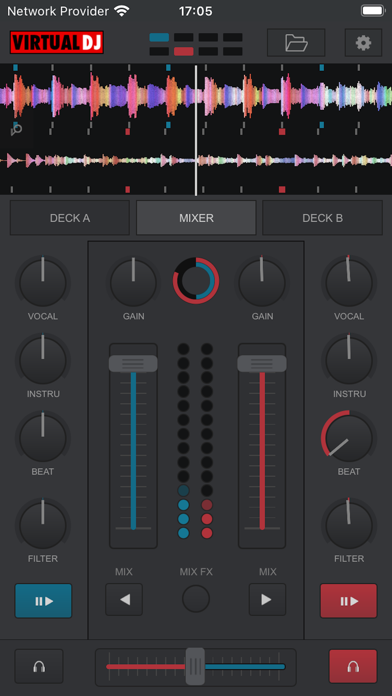Click the right MIX arrow button
392x696 pixels.
[267, 600]
